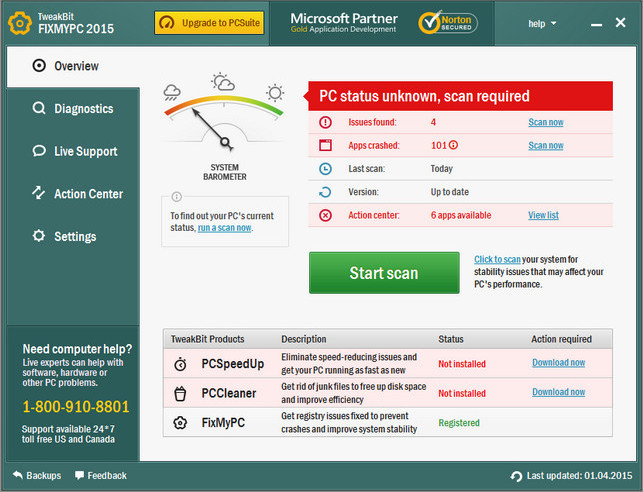Click Download now for PCSpeedUp

tap(558, 363)
